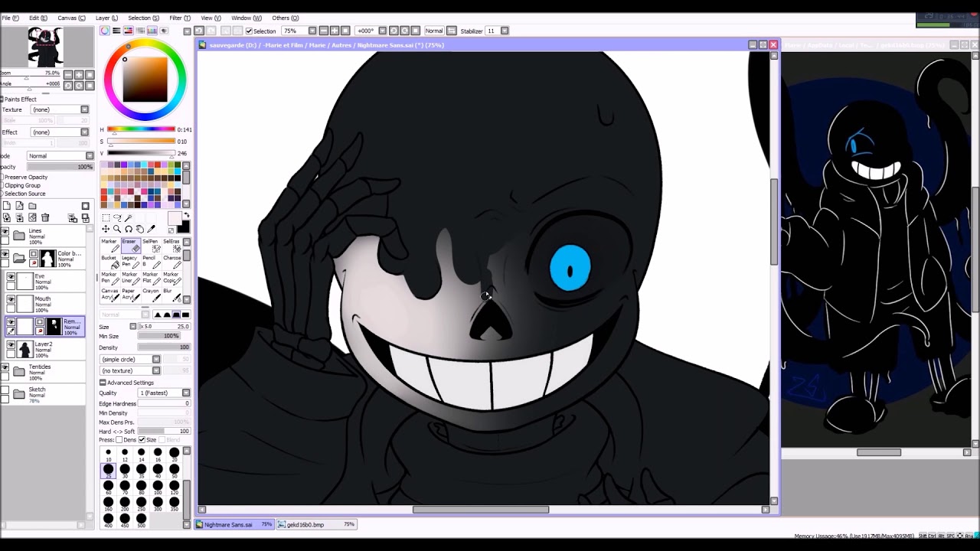Open the brush shape simple circle dropdown
Image resolution: width=980 pixels, height=551 pixels.
click(130, 359)
